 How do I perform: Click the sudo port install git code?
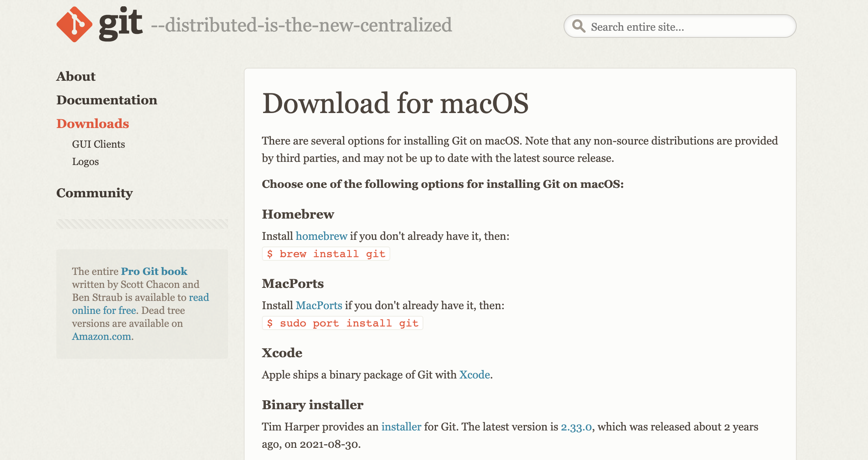coord(343,323)
